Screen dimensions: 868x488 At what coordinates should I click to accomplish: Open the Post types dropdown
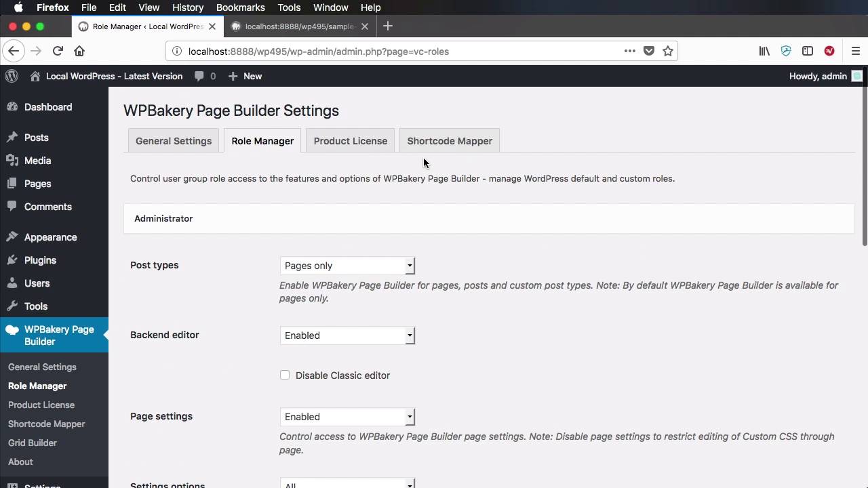tap(347, 266)
